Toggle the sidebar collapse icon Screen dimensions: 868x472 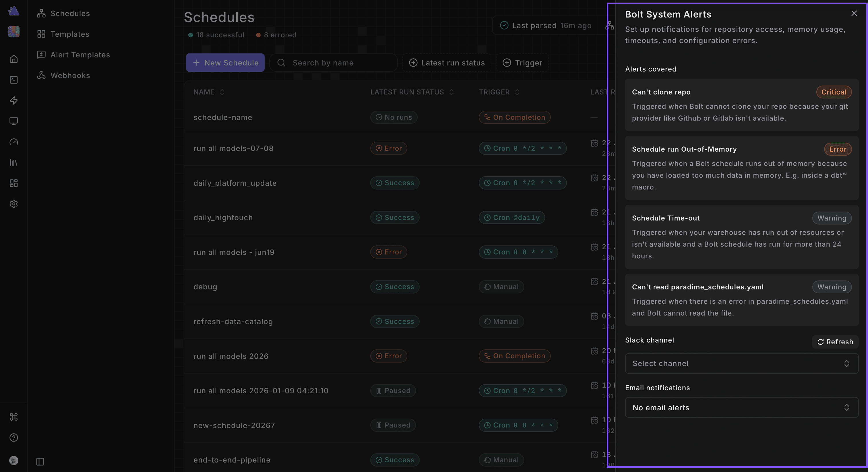[40, 462]
